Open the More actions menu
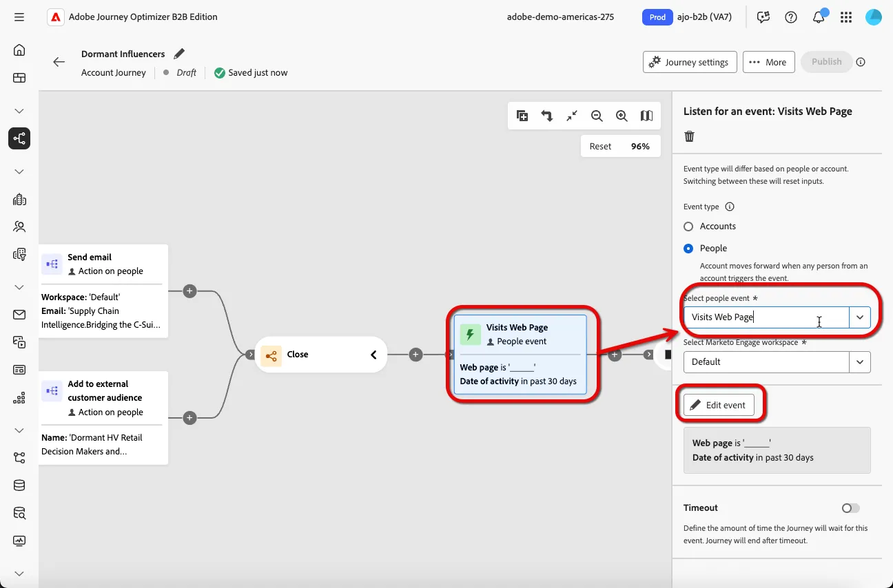This screenshot has height=588, width=893. (x=768, y=62)
